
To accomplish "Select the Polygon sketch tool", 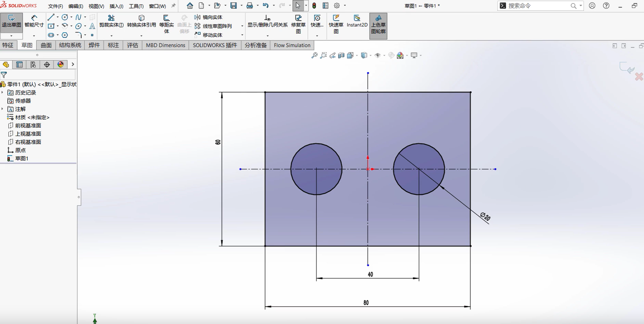I will click(65, 35).
